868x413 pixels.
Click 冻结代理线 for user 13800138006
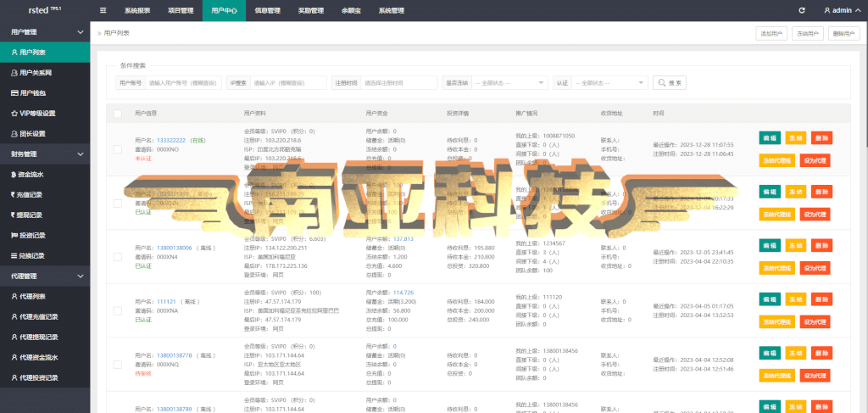pos(776,268)
